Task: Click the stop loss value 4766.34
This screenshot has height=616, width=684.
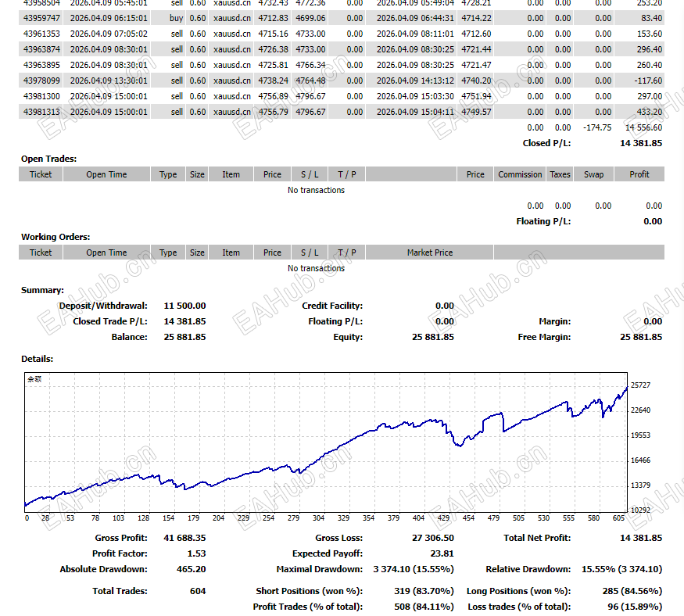Action: [310, 65]
